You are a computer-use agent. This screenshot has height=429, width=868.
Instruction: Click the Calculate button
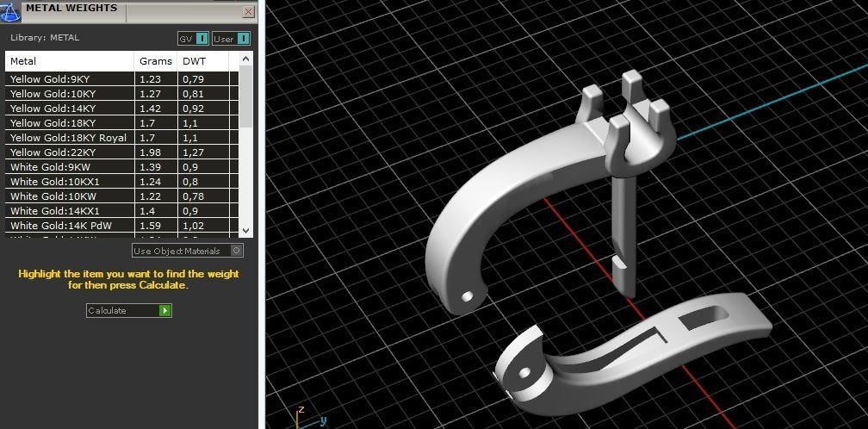point(129,310)
